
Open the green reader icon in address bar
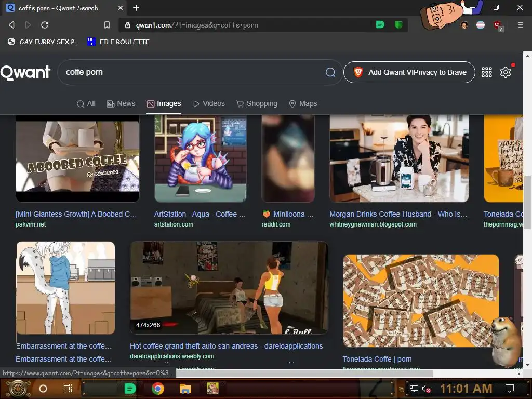[380, 25]
